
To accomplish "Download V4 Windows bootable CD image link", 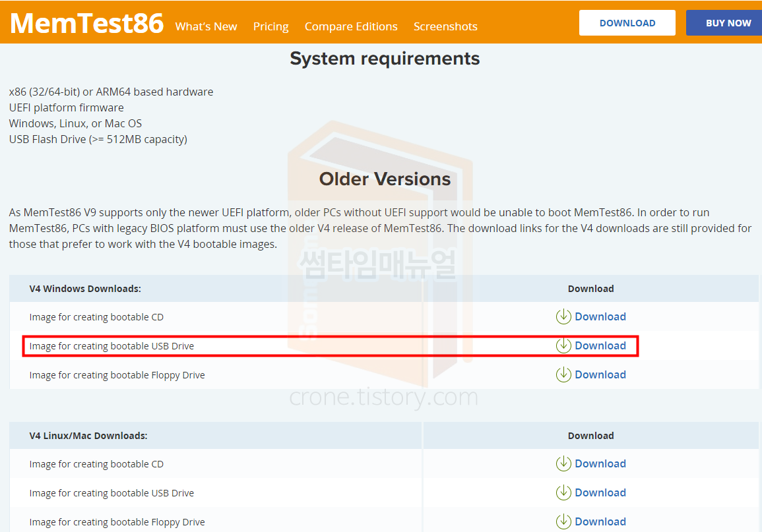I will [x=600, y=316].
